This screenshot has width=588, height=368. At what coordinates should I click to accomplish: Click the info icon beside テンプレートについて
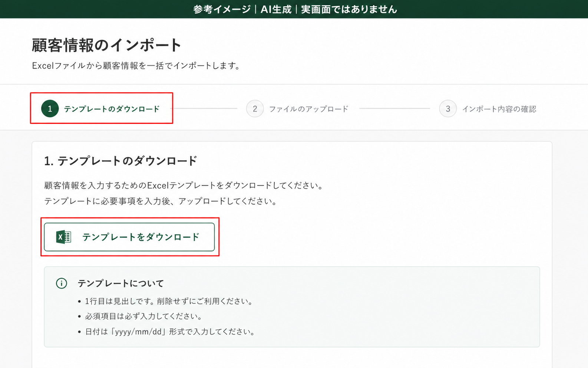[62, 283]
